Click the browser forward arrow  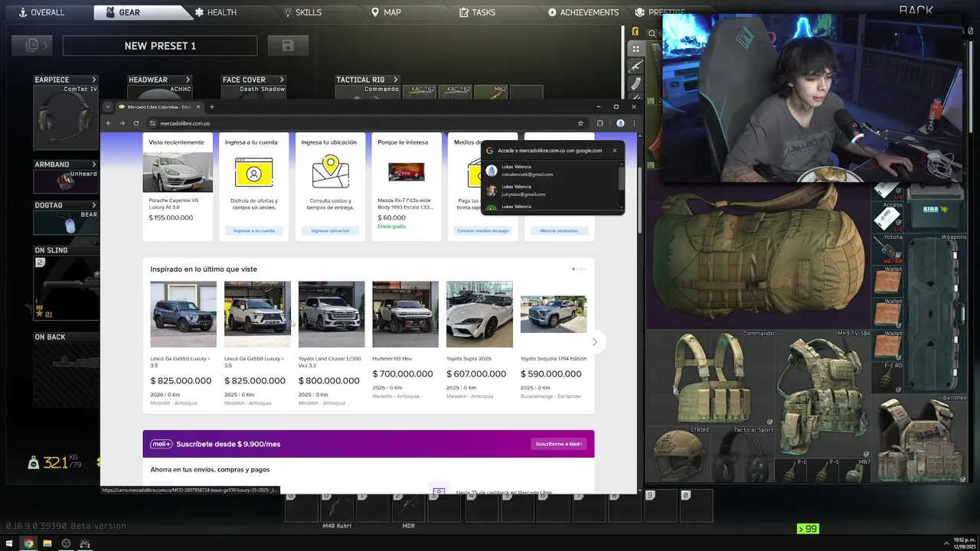[x=122, y=123]
